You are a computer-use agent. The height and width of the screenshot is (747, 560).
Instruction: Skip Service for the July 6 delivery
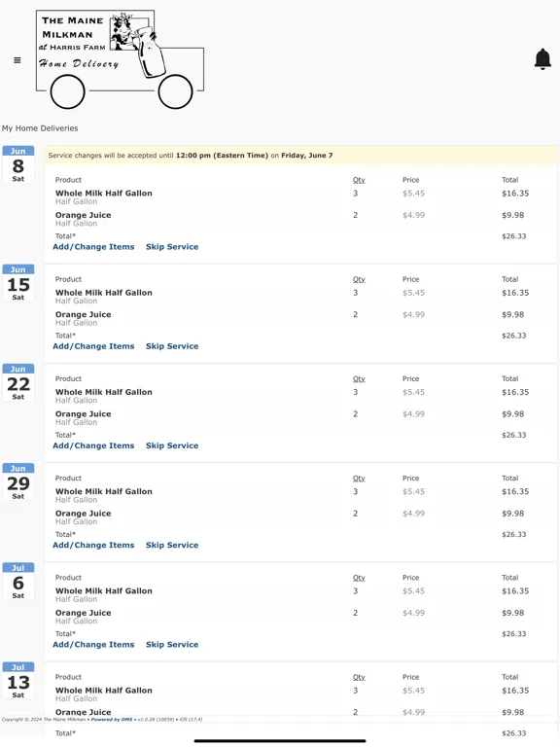(172, 645)
